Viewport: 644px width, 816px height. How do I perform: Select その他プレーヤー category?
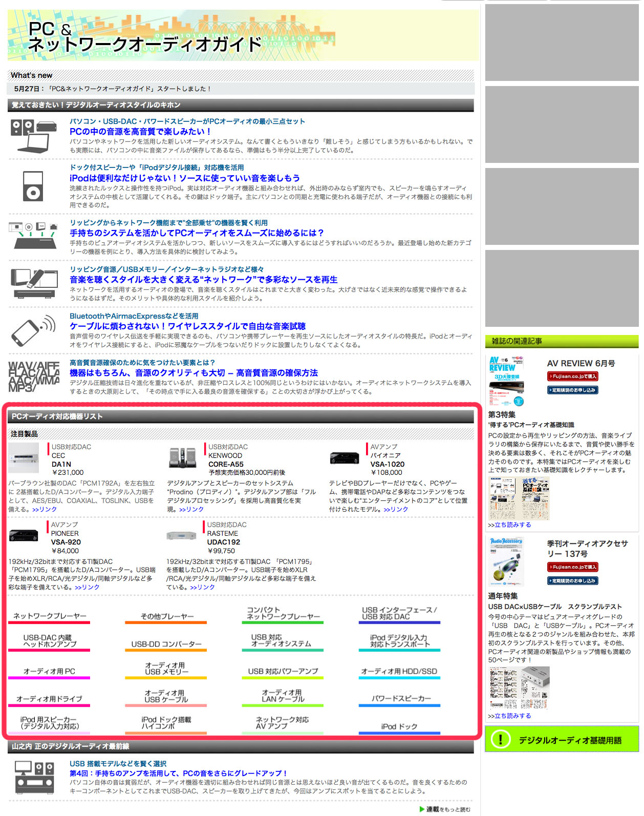pos(166,616)
